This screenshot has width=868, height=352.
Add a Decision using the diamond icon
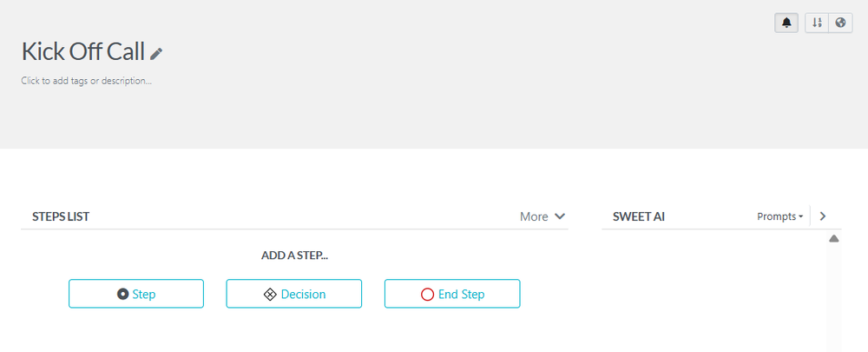pyautogui.click(x=270, y=294)
